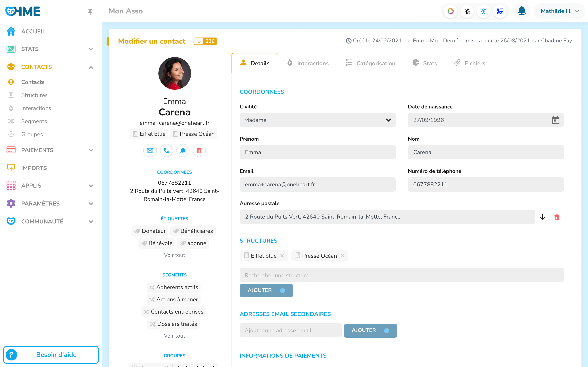The image size is (588, 367).
Task: Open notifications bell in top bar
Action: click(x=521, y=11)
